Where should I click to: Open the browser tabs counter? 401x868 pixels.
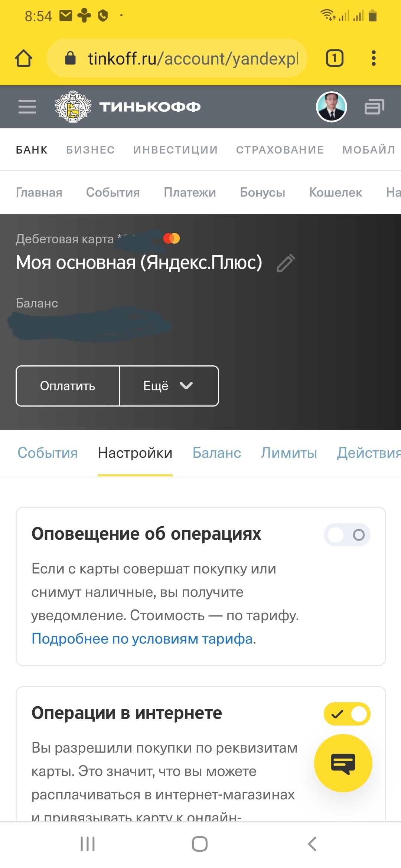tap(335, 58)
